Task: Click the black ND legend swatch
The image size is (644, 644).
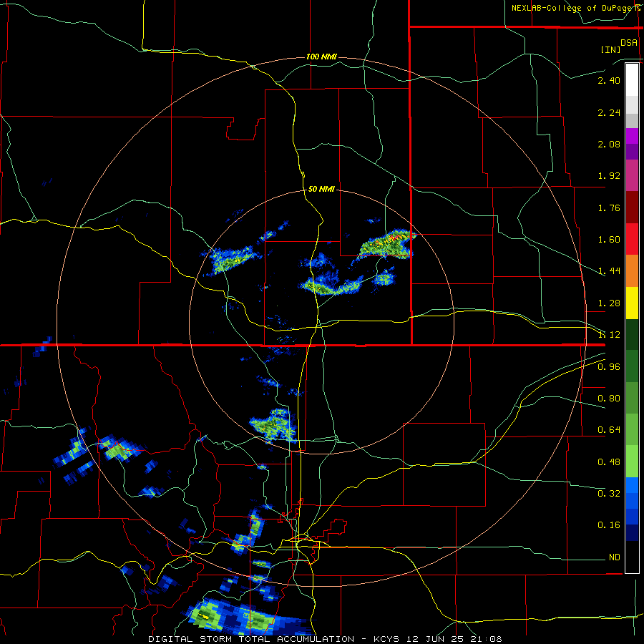Action: tap(632, 557)
